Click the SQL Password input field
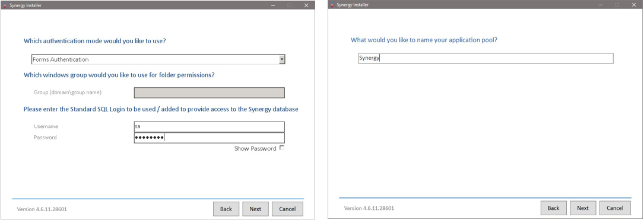Viewport: 644px width, 220px height. point(209,138)
